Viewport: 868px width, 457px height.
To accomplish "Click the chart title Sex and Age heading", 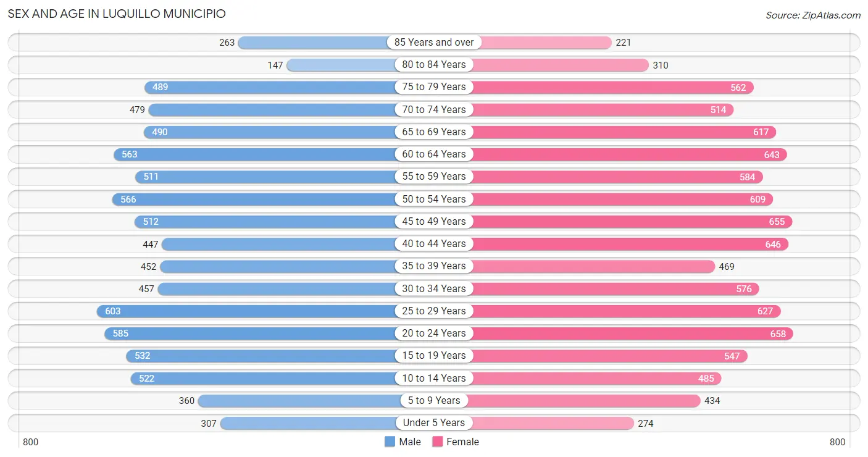I will point(117,14).
